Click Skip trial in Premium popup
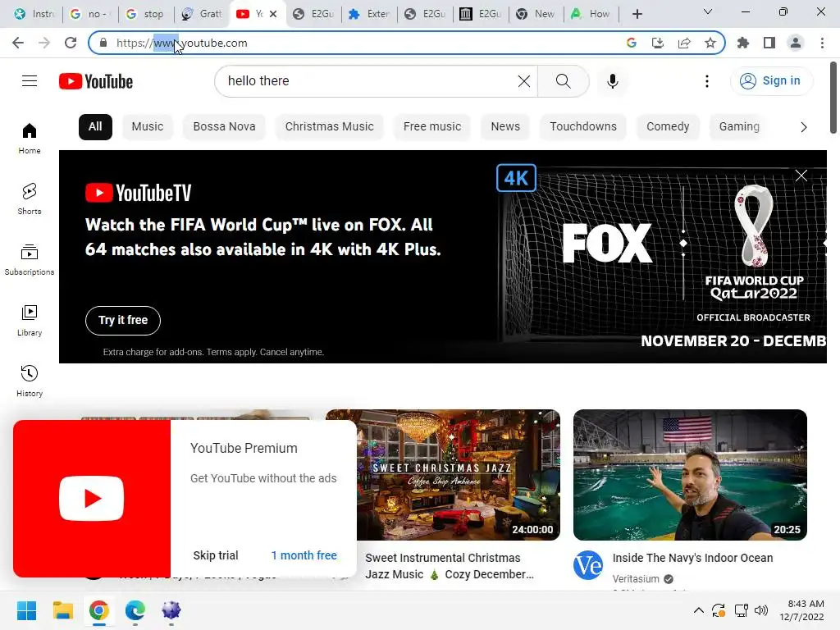 point(216,555)
